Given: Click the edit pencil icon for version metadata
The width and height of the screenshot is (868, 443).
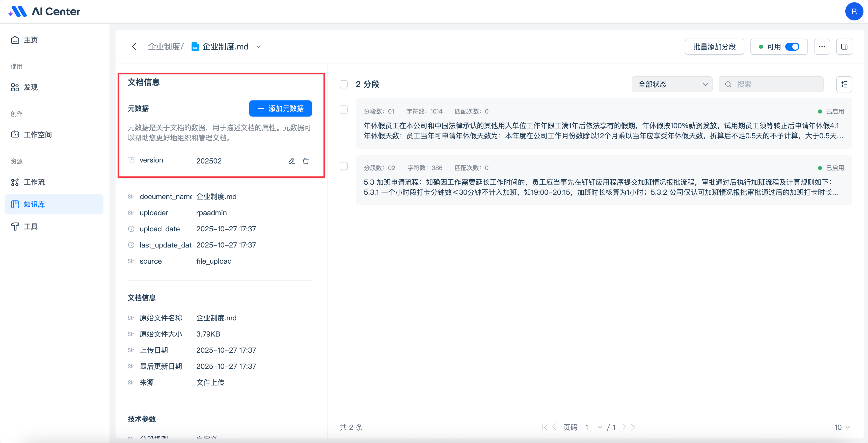Looking at the screenshot, I should click(291, 161).
